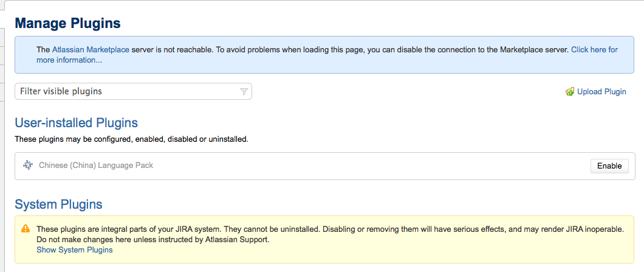The image size is (644, 272).
Task: Enable the Chinese (China) Language Pack
Action: click(x=609, y=166)
